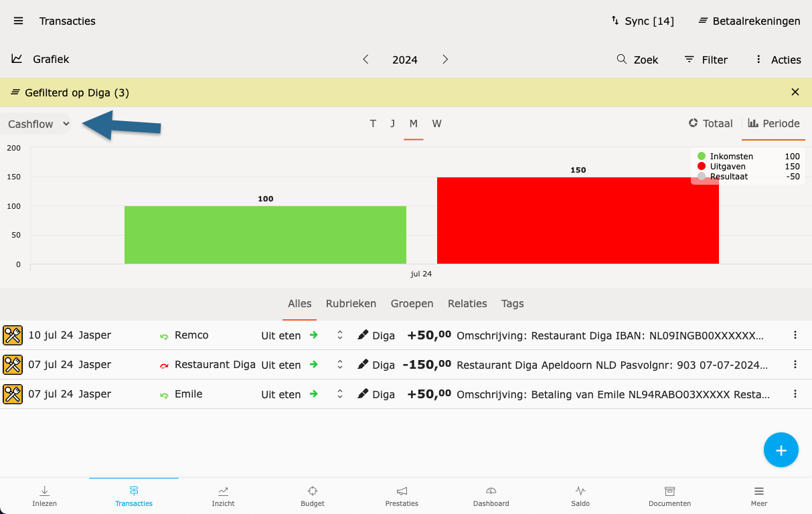Open Zoek search
The image size is (812, 514).
[x=637, y=60]
